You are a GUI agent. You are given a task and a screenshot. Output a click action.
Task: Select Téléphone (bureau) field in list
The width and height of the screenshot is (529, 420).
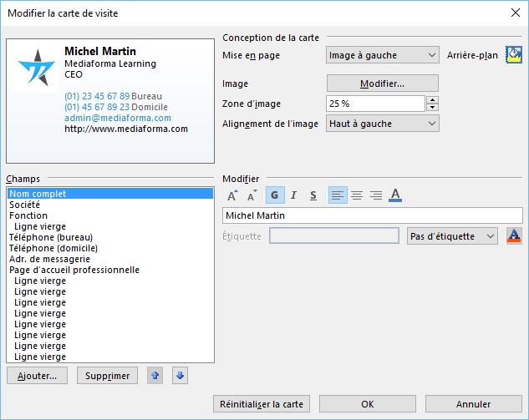click(53, 237)
